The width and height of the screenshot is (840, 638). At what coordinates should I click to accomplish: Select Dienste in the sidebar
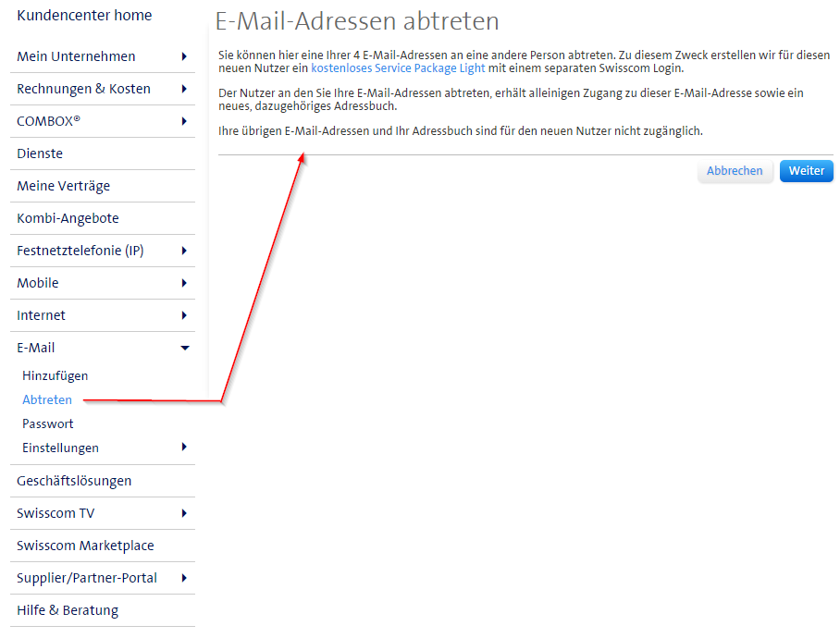[40, 153]
